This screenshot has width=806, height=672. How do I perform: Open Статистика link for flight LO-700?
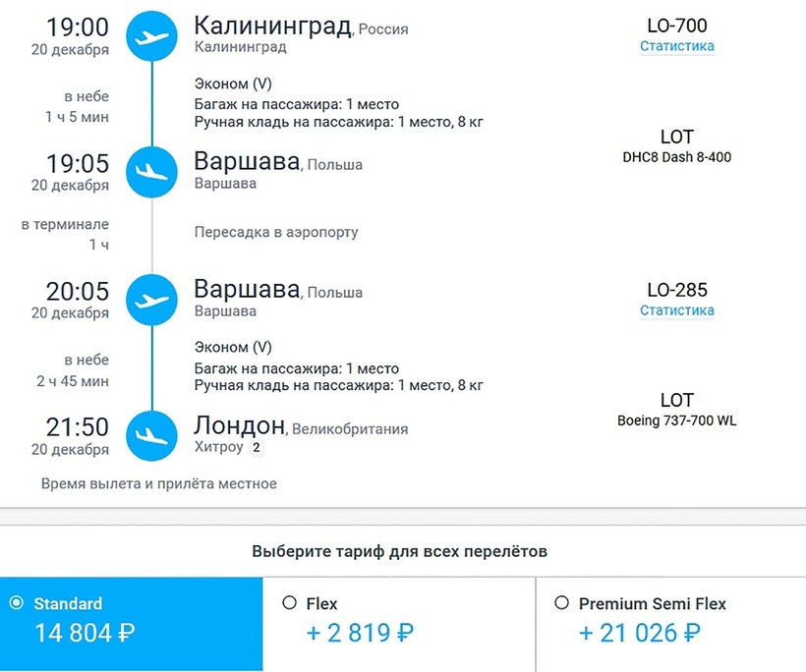tap(676, 46)
